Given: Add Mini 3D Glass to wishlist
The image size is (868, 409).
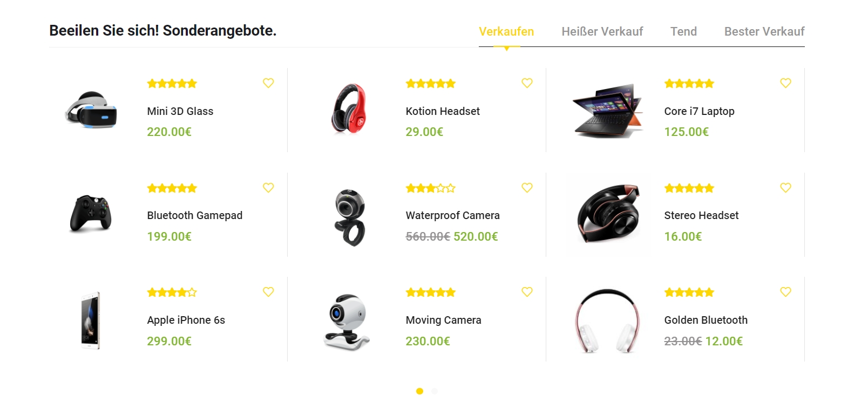Looking at the screenshot, I should [268, 83].
